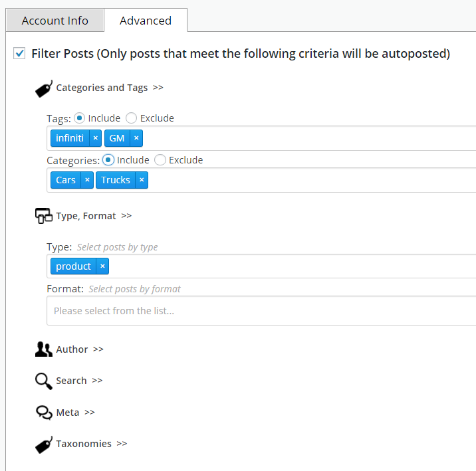Expand the Taxonomies section
The image size is (476, 471).
click(91, 444)
